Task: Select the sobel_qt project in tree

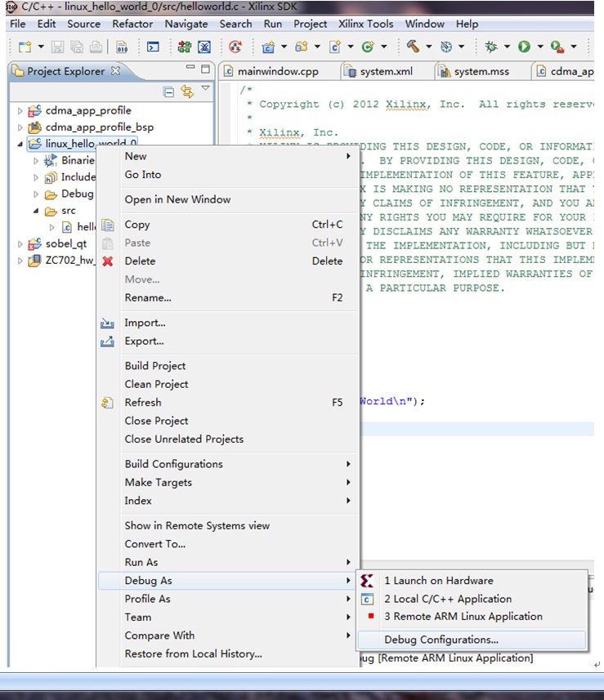Action: point(65,243)
